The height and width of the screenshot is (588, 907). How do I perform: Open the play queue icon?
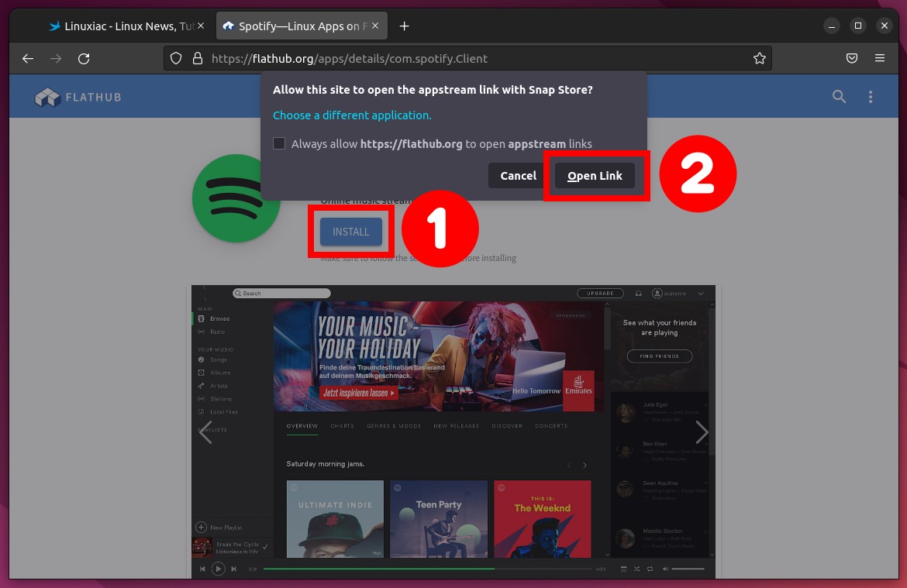(623, 569)
